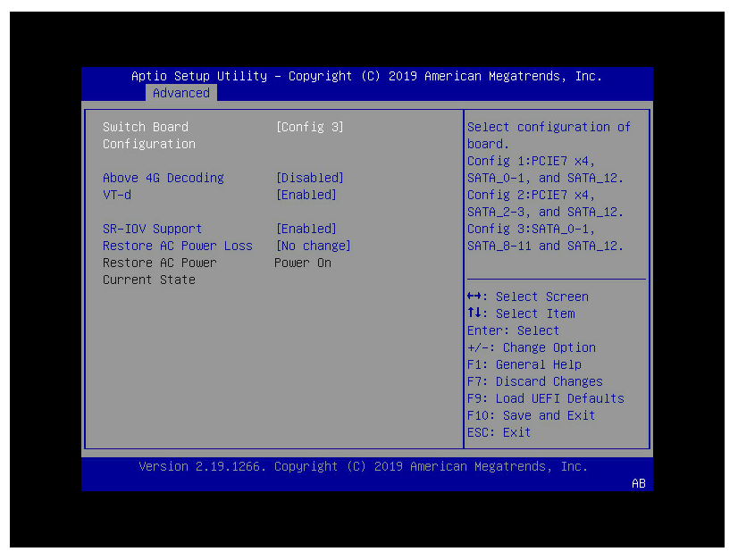Image resolution: width=738 pixels, height=560 pixels.
Task: Click the left-right arrows Select Screen hint
Action: (x=528, y=297)
